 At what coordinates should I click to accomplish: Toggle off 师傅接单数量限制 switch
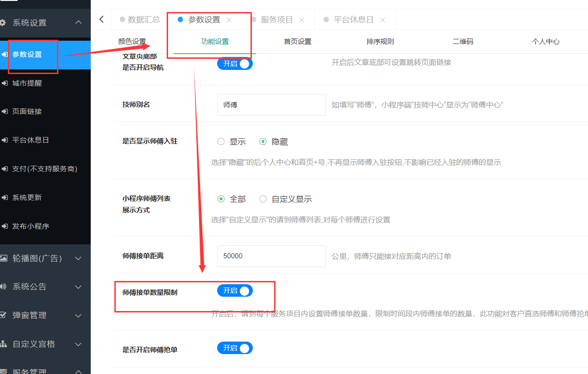(235, 291)
